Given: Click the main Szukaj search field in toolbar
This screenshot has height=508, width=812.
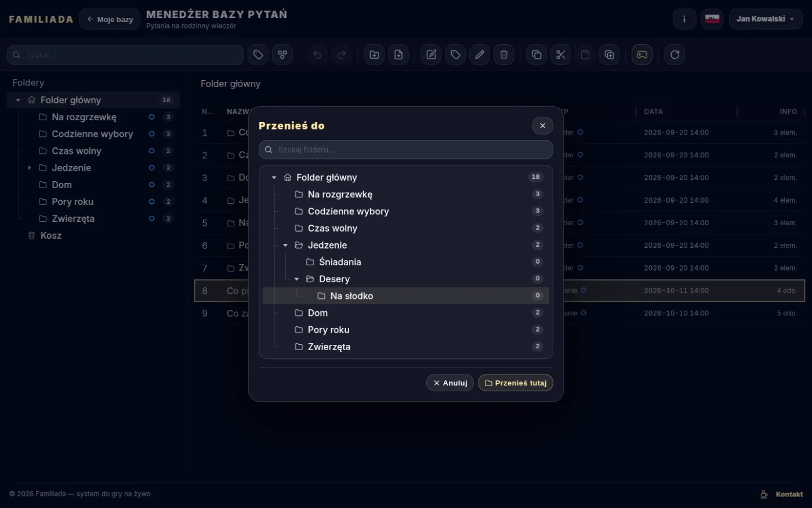Looking at the screenshot, I should pyautogui.click(x=125, y=55).
